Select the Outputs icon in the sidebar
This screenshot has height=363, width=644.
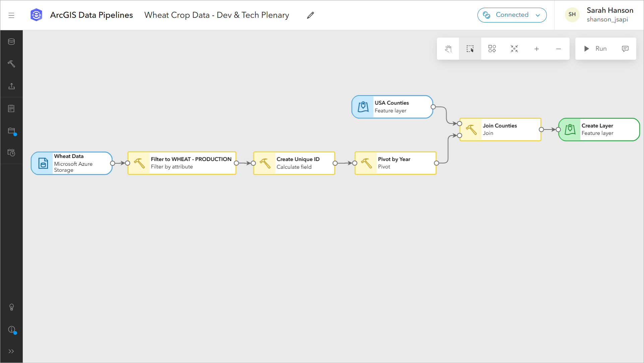pos(11,86)
